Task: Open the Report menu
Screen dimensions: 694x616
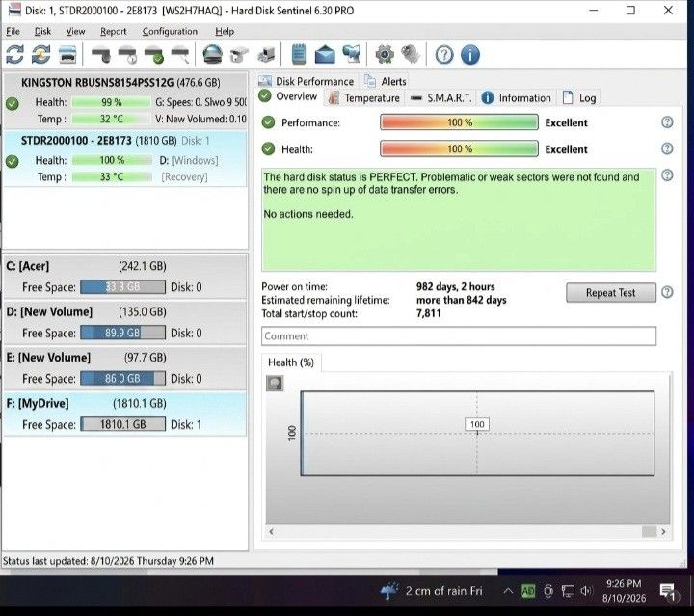Action: [114, 32]
